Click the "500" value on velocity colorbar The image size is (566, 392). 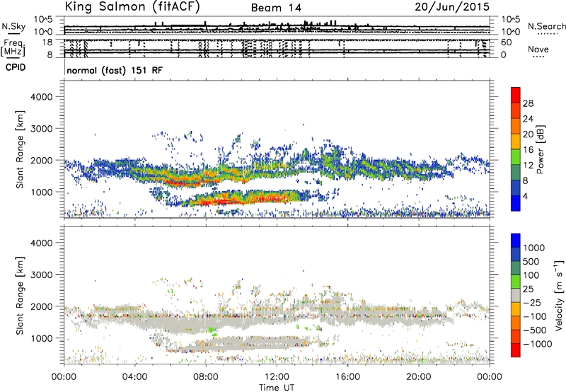pyautogui.click(x=533, y=261)
